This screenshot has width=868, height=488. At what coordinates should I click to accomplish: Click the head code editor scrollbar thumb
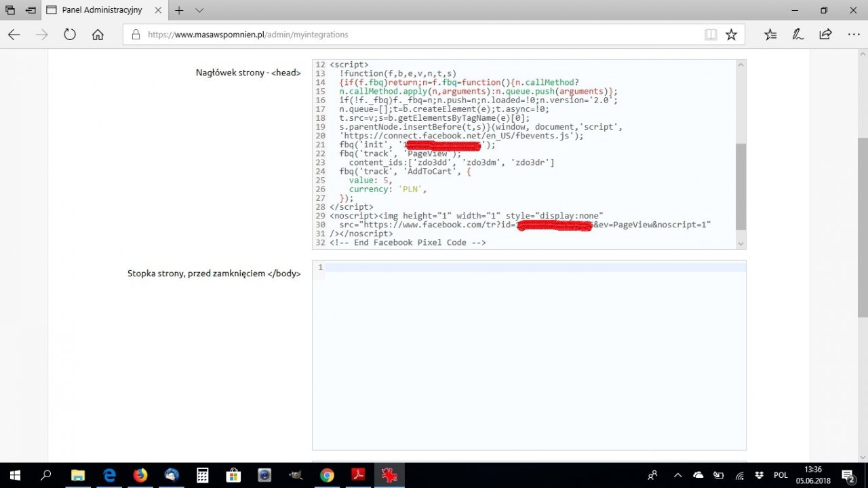coord(741,187)
